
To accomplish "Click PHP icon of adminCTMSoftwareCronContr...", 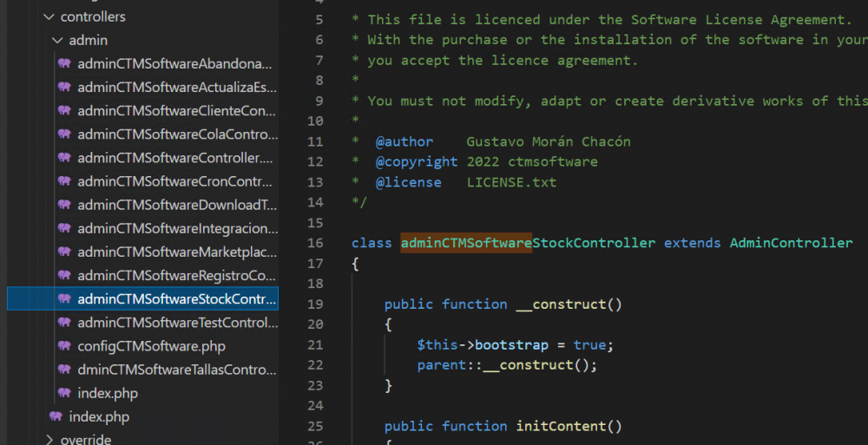I will 64,180.
